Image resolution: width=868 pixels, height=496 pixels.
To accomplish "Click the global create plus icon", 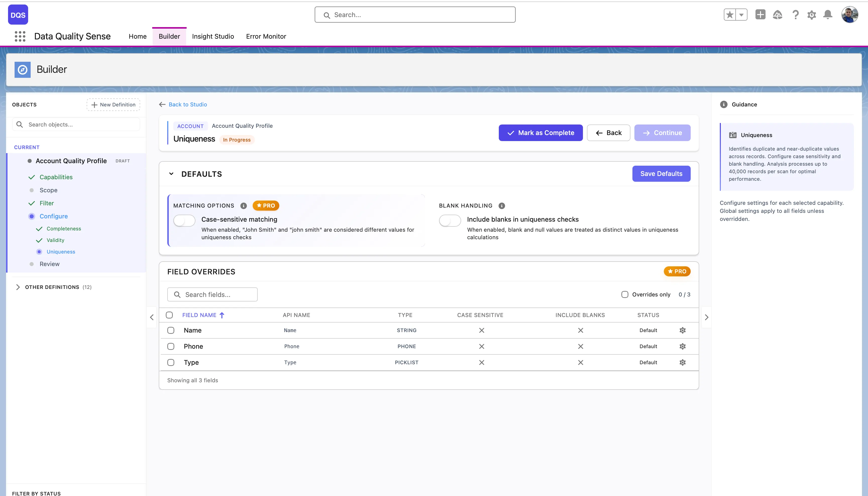I will (760, 15).
